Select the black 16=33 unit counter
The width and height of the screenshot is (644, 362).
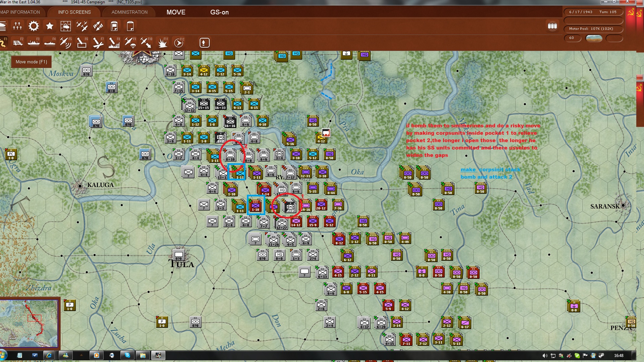(220, 104)
